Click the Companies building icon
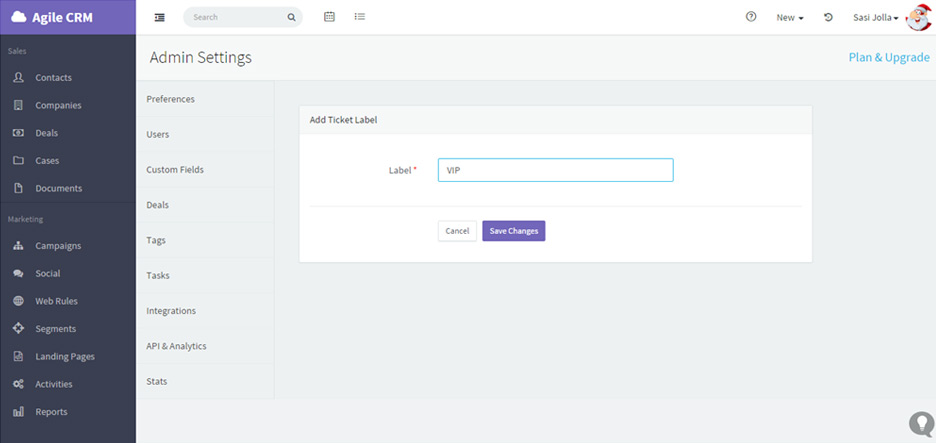The image size is (936, 443). [x=19, y=105]
